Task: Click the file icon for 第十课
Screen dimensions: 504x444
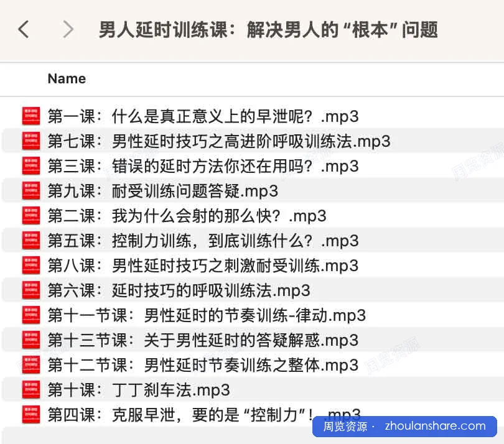Action: click(31, 390)
